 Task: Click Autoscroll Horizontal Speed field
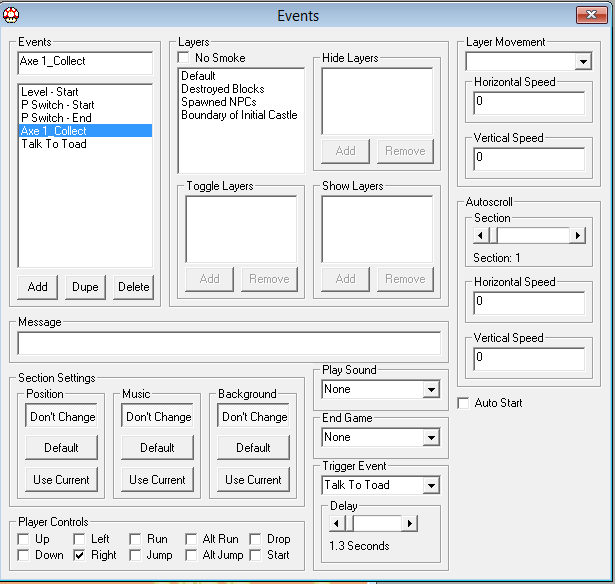coord(529,303)
